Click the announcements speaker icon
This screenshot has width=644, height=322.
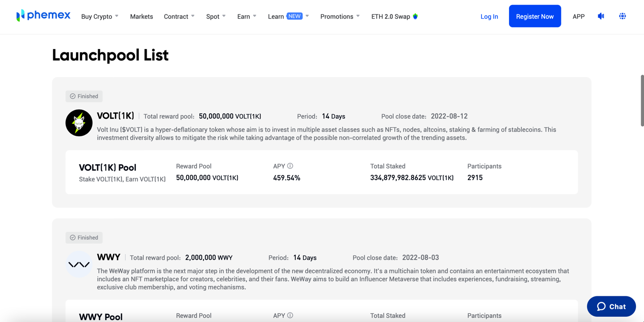601,16
